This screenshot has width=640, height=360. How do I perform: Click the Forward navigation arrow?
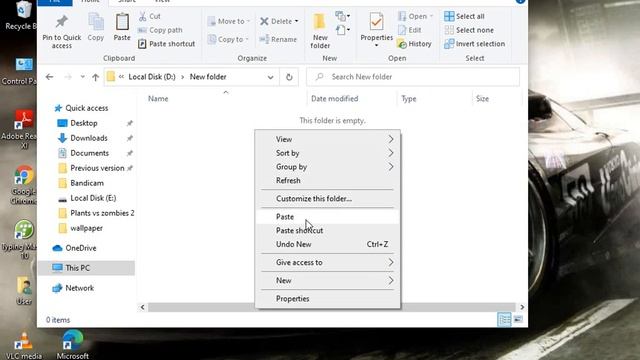click(x=68, y=77)
